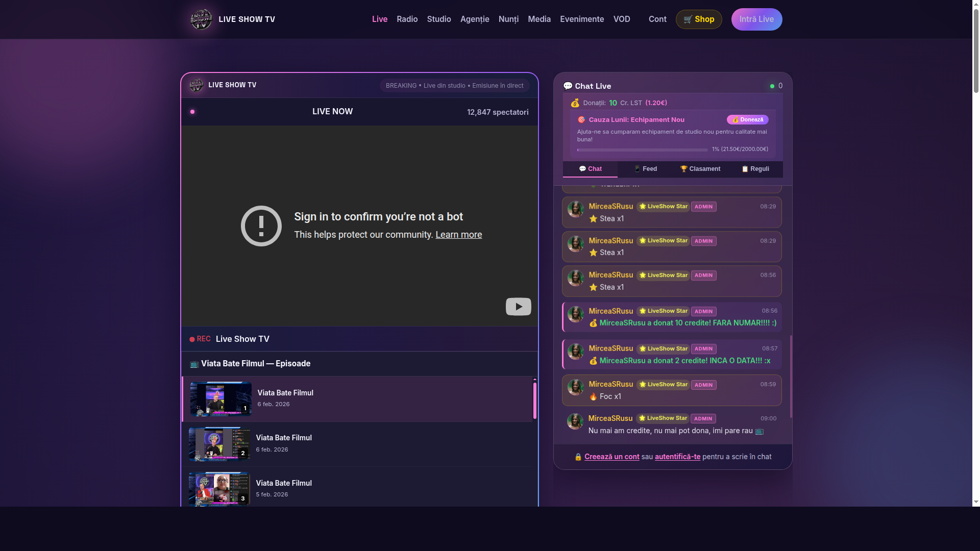
Task: Click the green online status dot in Chat Live
Action: click(772, 86)
